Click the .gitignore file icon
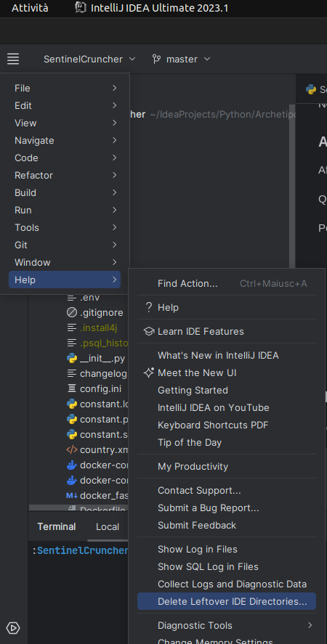Viewport: 327px width, 644px height. (x=72, y=312)
